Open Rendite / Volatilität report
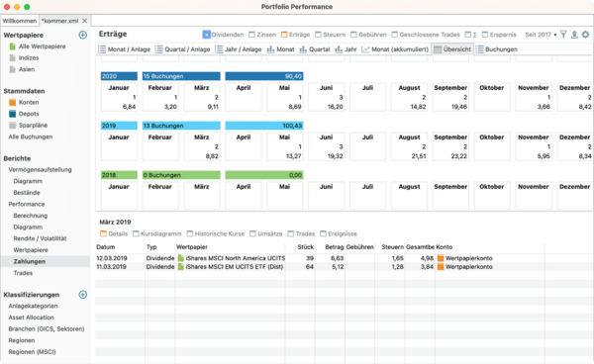The image size is (594, 364). coord(40,238)
